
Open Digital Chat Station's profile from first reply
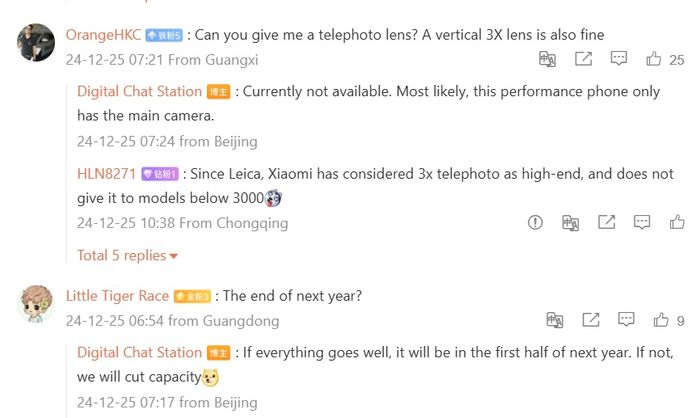pos(139,91)
